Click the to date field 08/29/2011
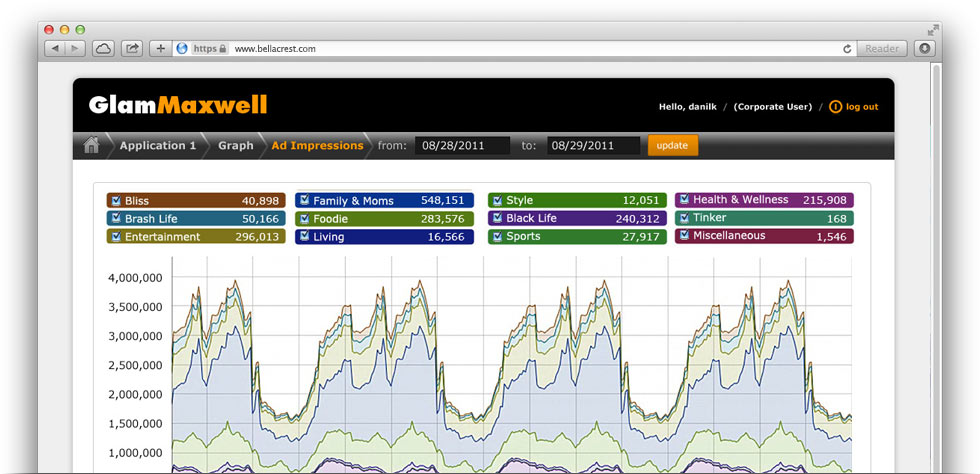This screenshot has width=980, height=474. click(594, 146)
